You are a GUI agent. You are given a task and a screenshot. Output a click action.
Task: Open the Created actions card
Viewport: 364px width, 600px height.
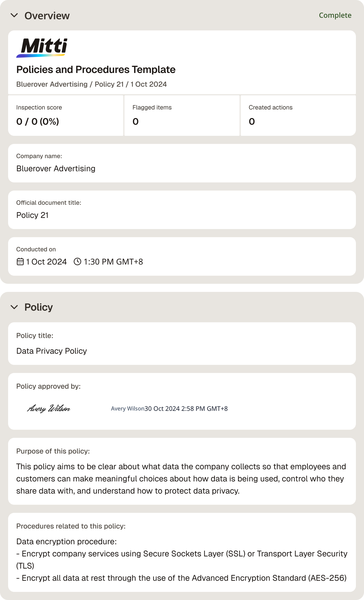298,116
